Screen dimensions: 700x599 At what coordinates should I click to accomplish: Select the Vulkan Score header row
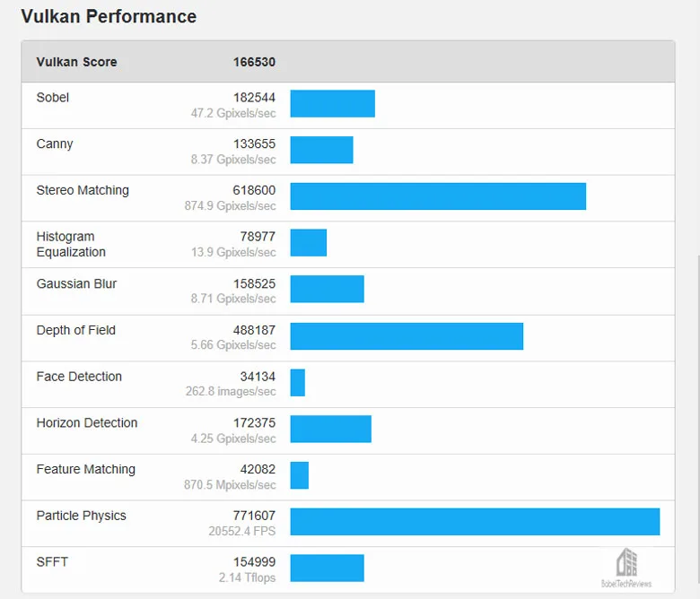(348, 62)
